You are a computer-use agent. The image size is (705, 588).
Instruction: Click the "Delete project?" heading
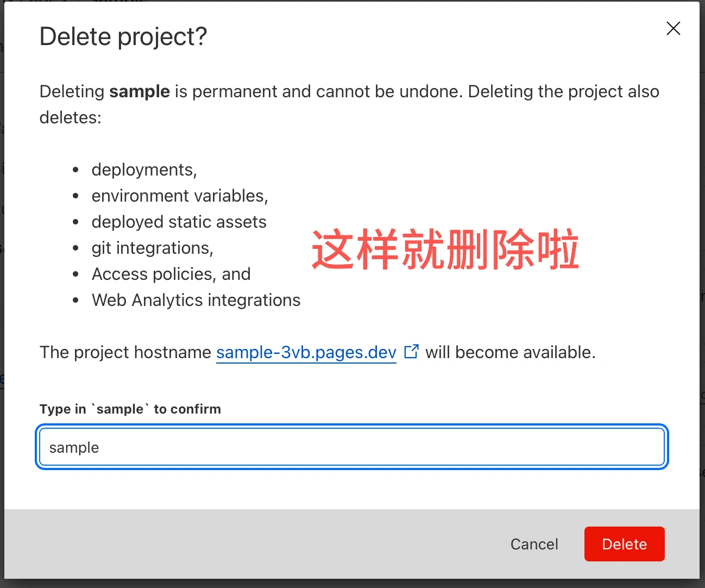pyautogui.click(x=123, y=37)
